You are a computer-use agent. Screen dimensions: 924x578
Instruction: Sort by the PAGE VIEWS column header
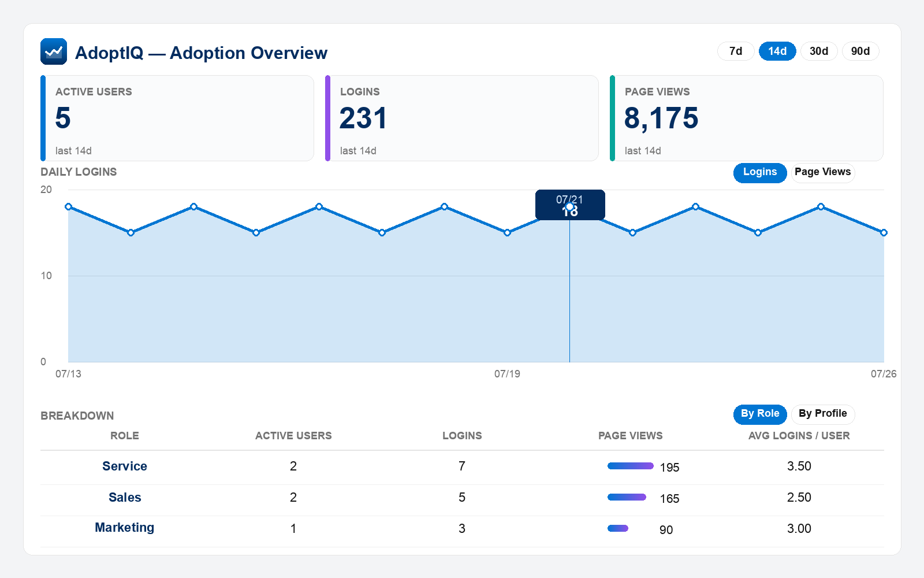pos(631,436)
